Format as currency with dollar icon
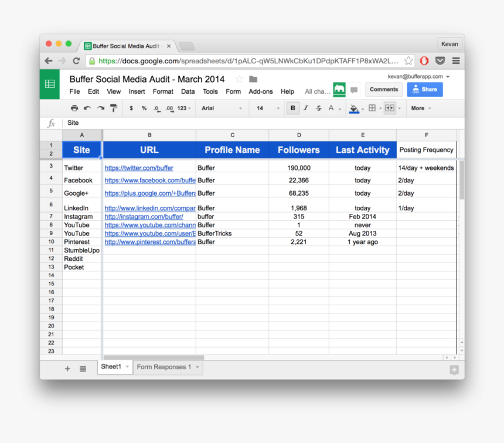This screenshot has height=443, width=504. tap(131, 108)
